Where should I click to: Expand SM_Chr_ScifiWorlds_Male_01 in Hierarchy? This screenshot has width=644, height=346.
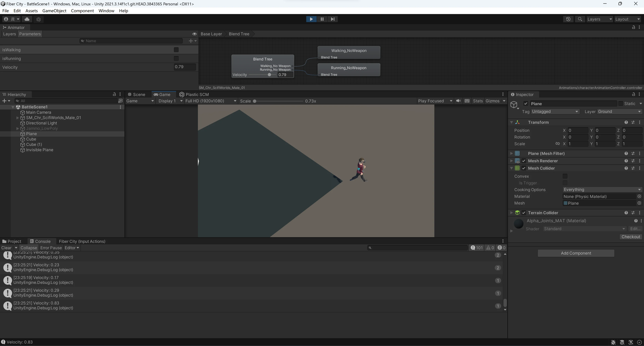pos(17,118)
